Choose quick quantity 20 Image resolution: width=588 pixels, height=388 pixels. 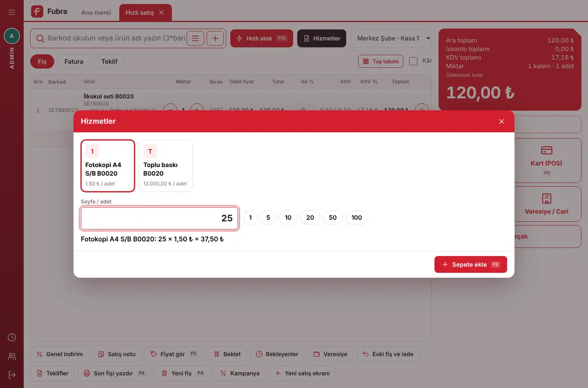(x=310, y=218)
